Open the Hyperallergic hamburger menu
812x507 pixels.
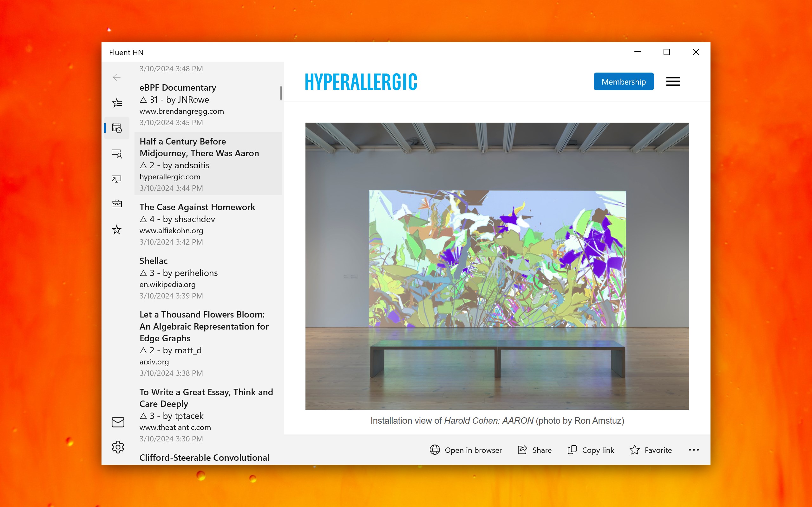point(673,81)
